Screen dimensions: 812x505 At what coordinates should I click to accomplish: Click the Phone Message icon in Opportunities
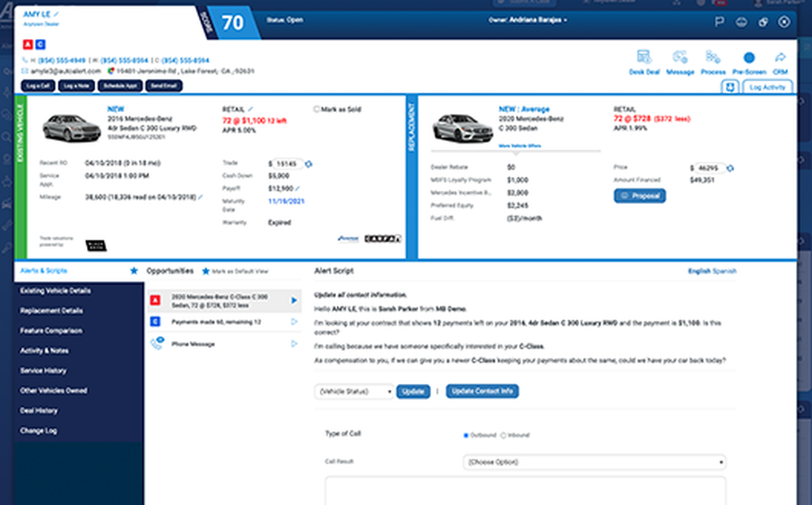[x=157, y=343]
